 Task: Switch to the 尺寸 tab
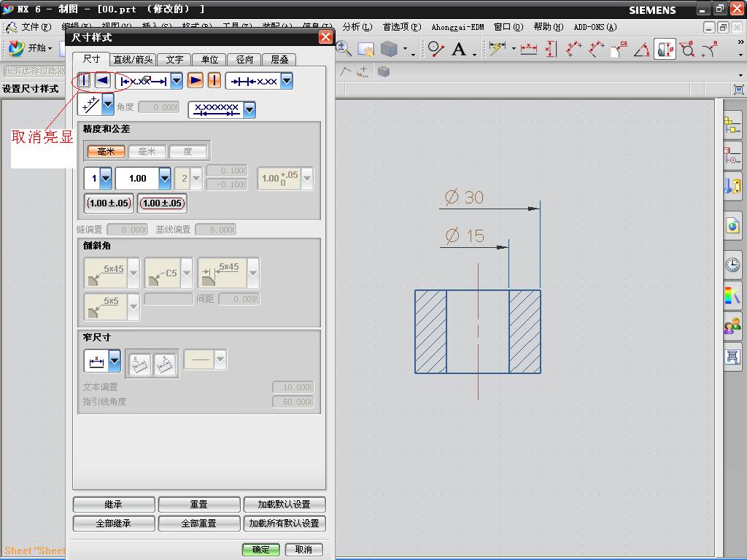pyautogui.click(x=91, y=58)
